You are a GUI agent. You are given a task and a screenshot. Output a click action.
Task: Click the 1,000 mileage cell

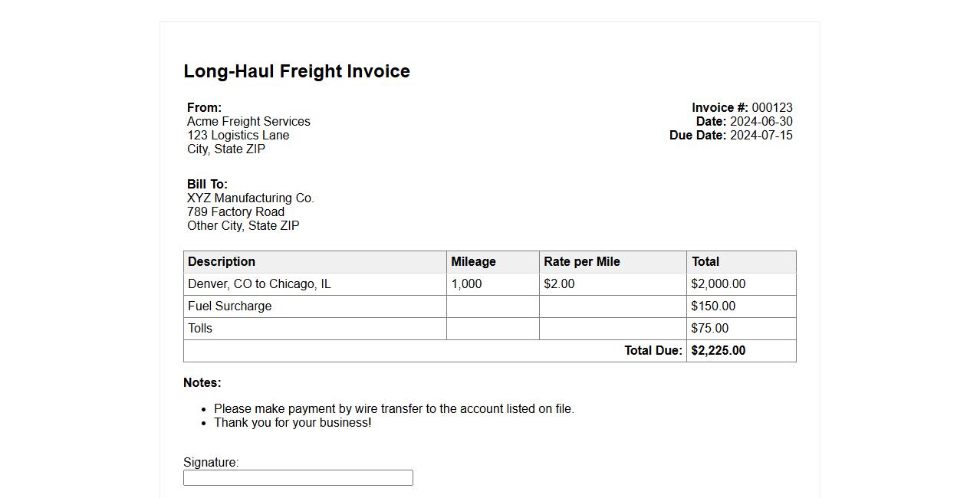pos(466,284)
